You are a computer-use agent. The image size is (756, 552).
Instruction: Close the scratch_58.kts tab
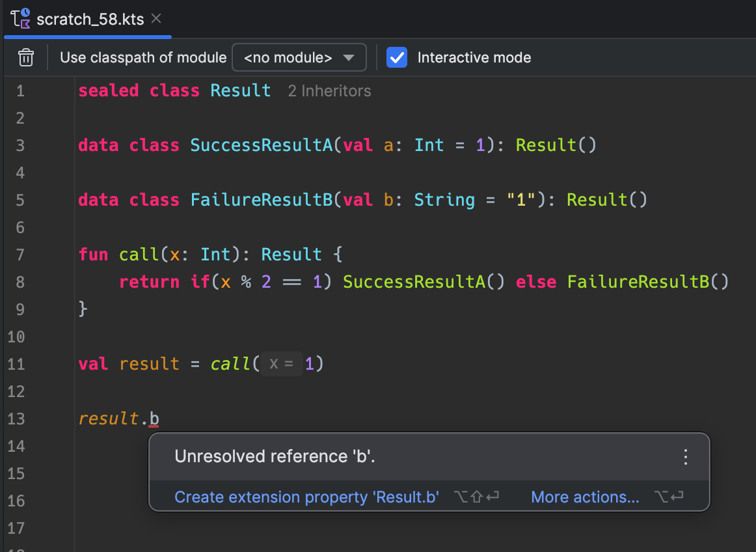click(156, 18)
